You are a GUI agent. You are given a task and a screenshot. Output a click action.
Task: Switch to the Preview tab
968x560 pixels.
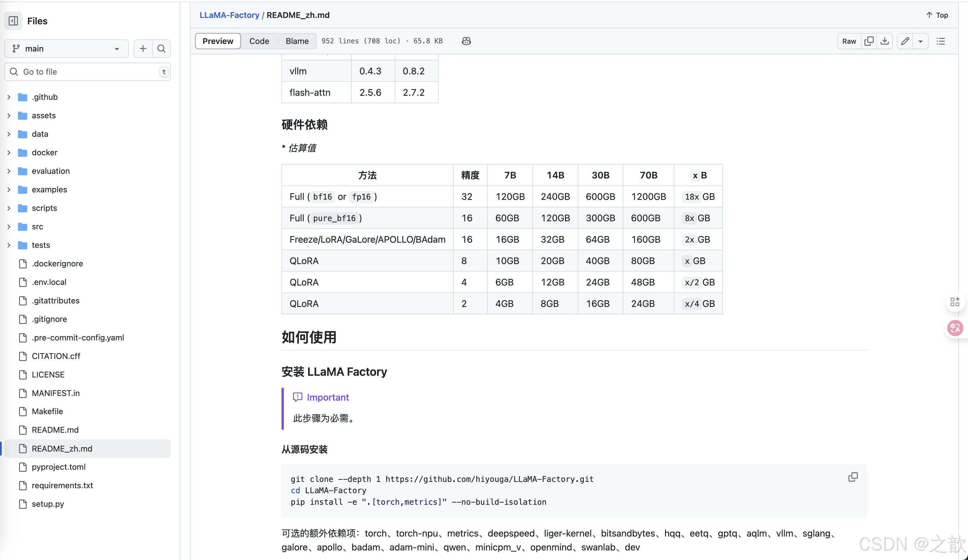218,41
